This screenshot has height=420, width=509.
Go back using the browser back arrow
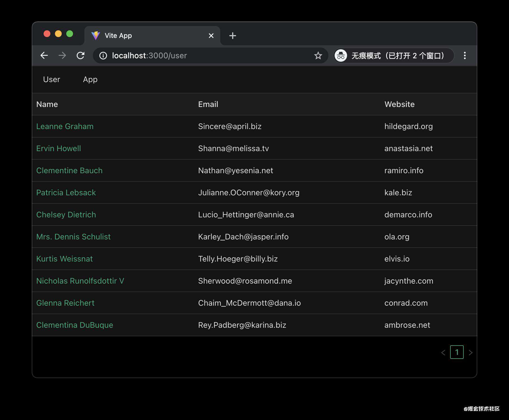44,55
